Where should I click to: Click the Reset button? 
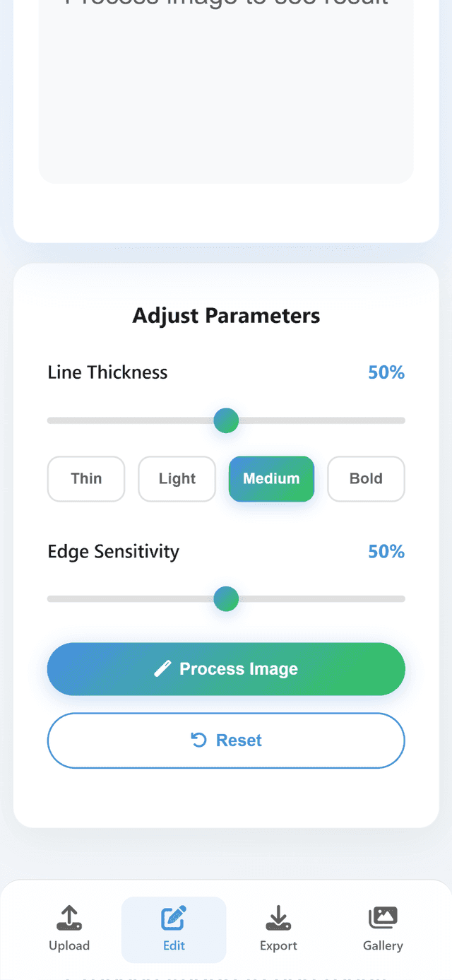[226, 740]
